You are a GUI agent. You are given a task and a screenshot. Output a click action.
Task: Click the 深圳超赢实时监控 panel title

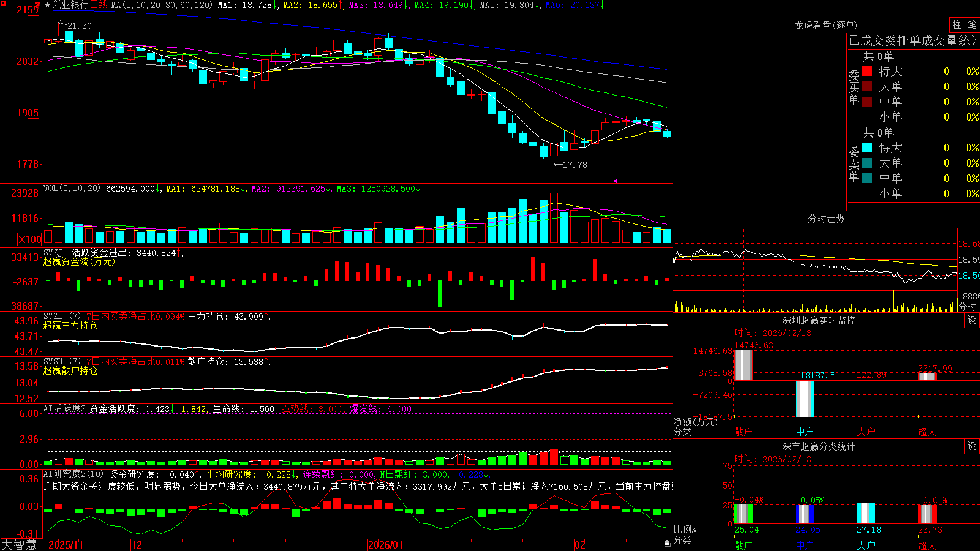(819, 320)
